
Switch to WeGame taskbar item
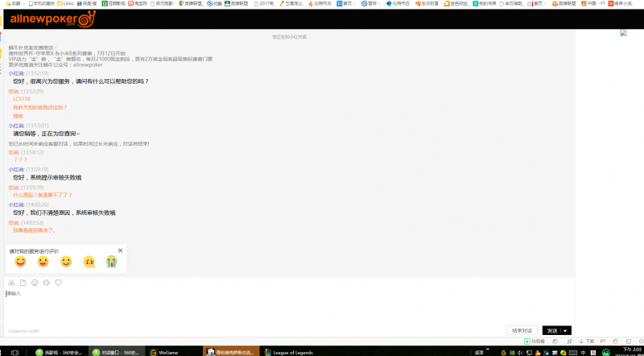(165, 351)
